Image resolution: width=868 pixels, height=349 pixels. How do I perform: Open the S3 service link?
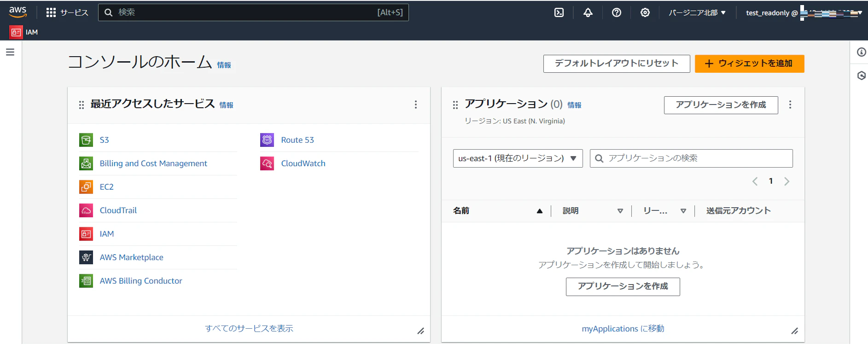[x=105, y=140]
